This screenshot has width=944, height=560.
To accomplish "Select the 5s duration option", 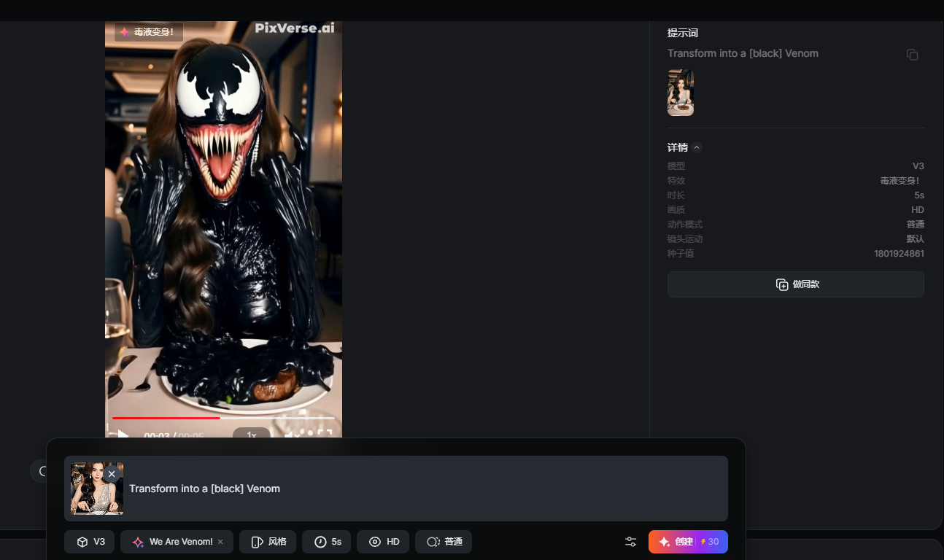I will point(326,542).
